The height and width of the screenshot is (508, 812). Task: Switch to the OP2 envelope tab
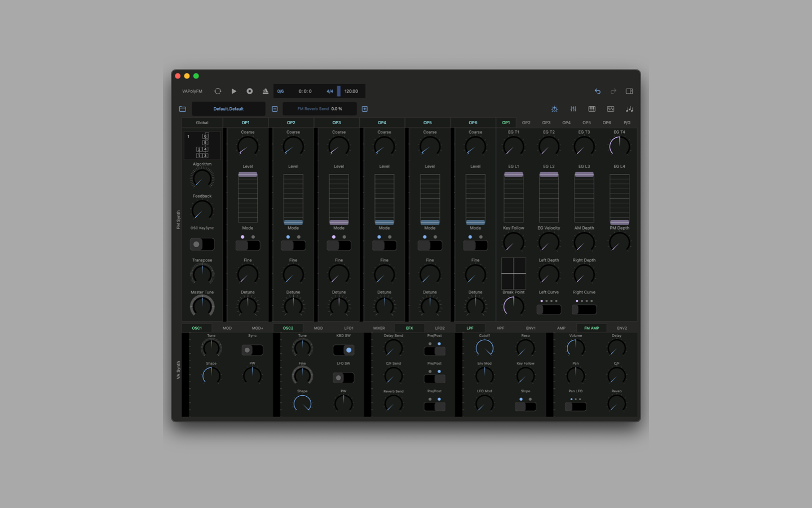click(x=526, y=122)
